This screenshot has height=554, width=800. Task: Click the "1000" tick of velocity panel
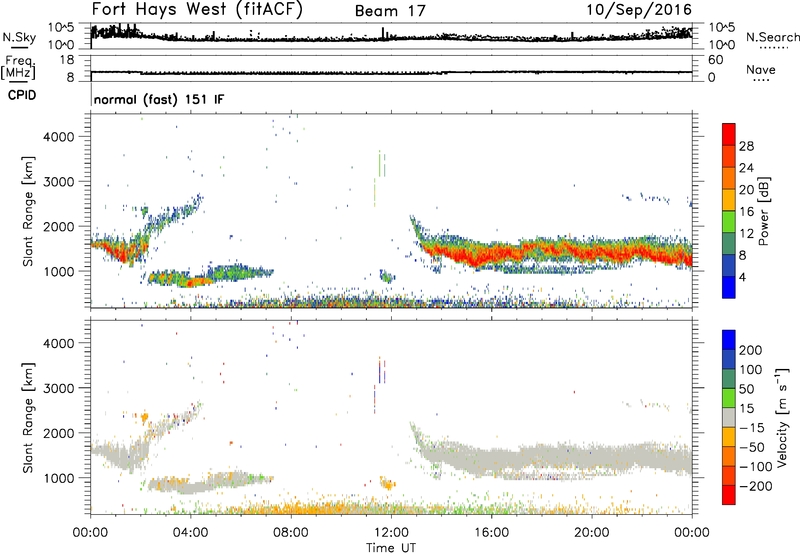pos(58,478)
